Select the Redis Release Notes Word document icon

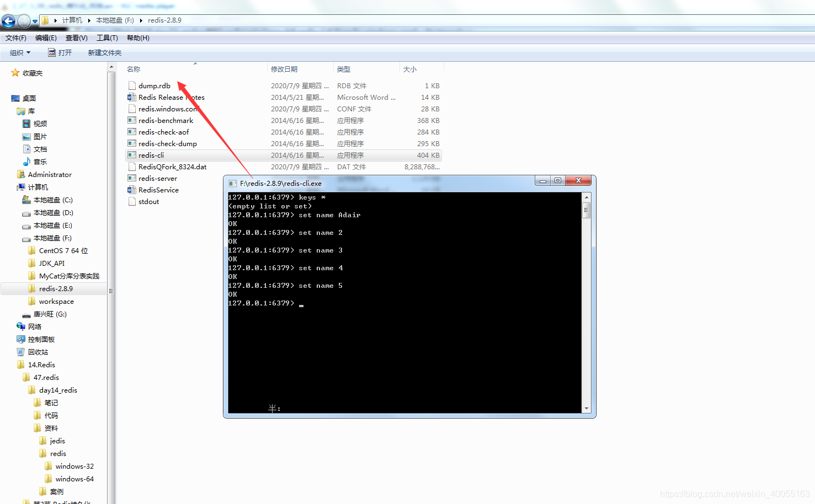point(132,97)
